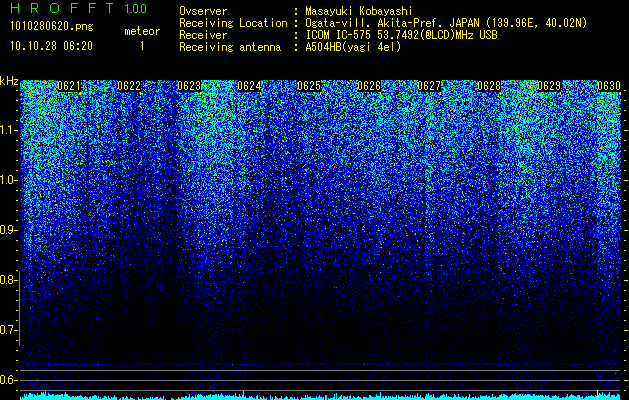Click the Receiver label
Viewport: 629px width, 400px height.
[203, 35]
